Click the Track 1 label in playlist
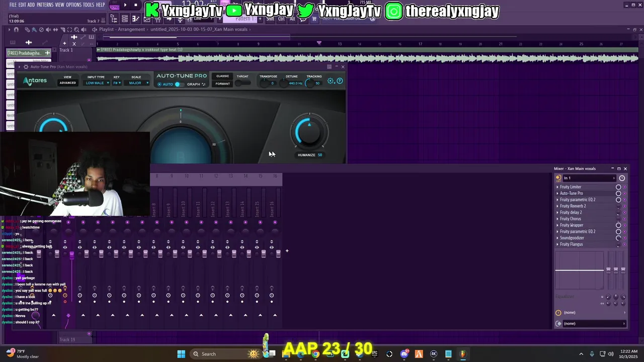Image resolution: width=644 pixels, height=362 pixels. tap(66, 50)
